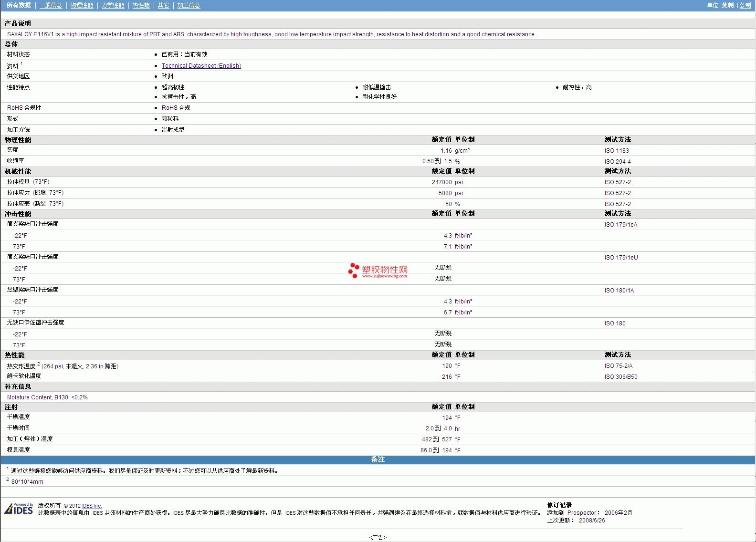This screenshot has height=542, width=756.
Task: Open the ISO 179/1eA test method link
Action: [x=620, y=225]
